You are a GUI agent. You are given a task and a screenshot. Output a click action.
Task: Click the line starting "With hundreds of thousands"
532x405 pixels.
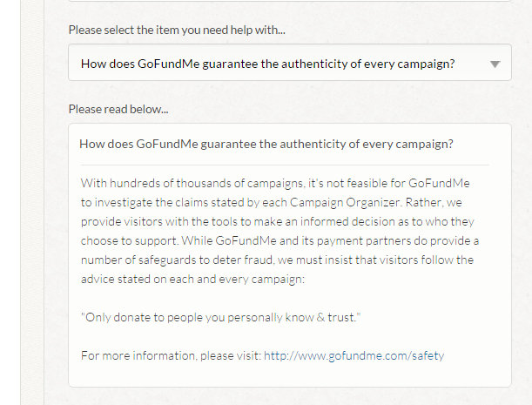tap(275, 183)
